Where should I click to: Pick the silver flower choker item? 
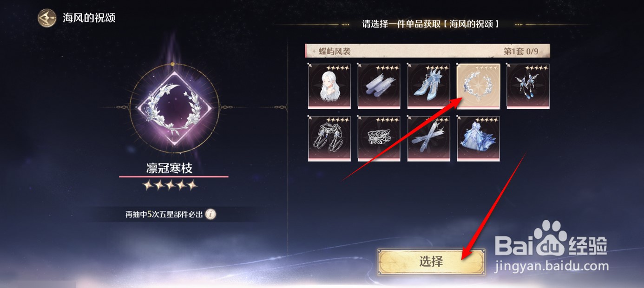[379, 139]
